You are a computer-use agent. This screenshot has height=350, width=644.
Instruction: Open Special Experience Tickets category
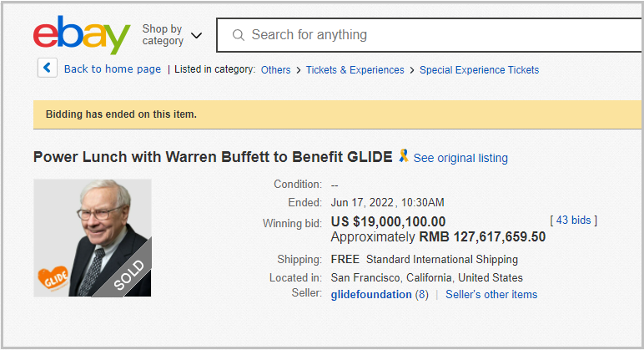click(479, 70)
